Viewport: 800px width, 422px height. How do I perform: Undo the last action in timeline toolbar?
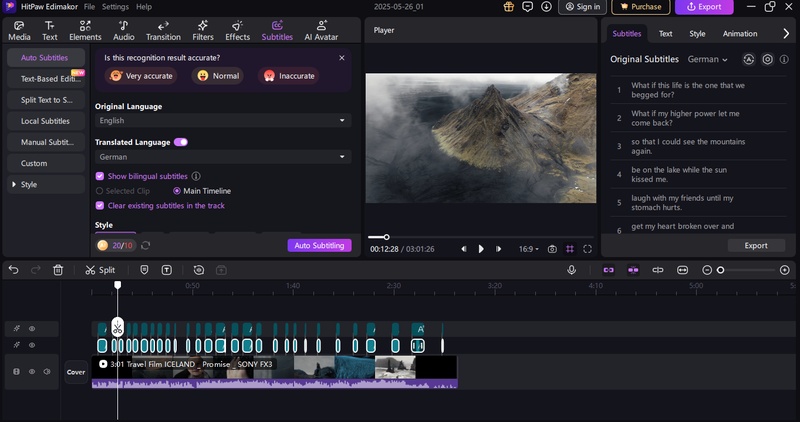(x=13, y=270)
